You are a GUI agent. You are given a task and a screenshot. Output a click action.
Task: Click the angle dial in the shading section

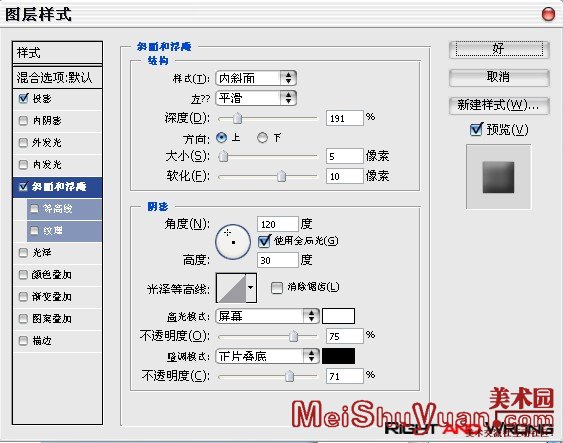click(x=233, y=242)
